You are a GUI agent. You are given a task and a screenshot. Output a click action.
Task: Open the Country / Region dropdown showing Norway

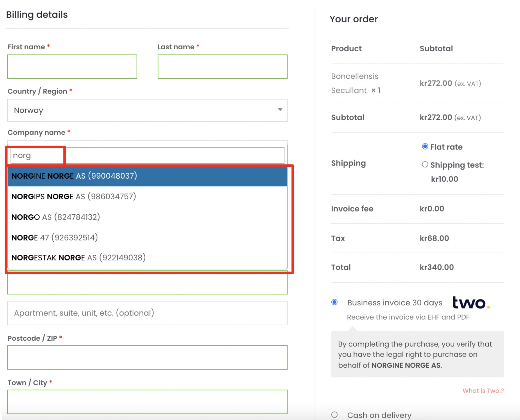pyautogui.click(x=147, y=110)
